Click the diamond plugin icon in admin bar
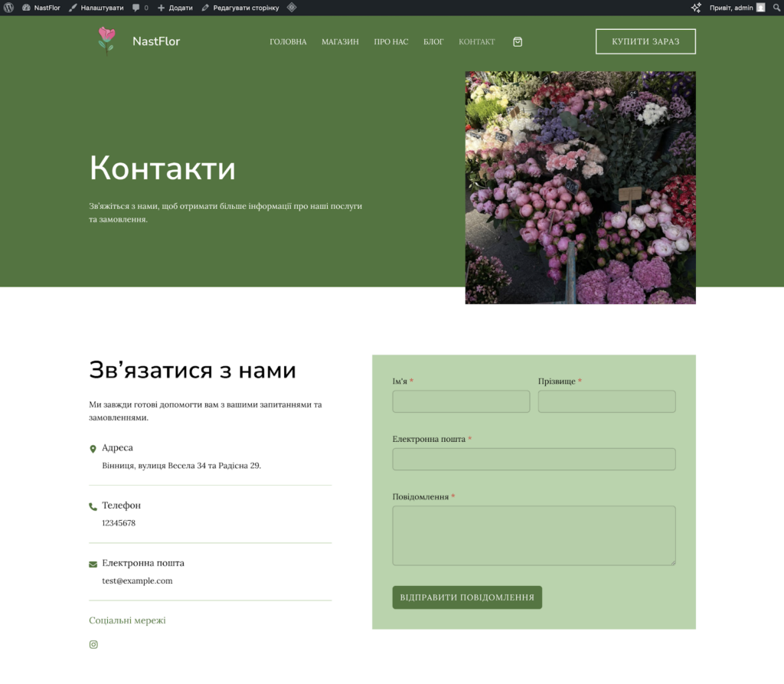The height and width of the screenshot is (684, 784). point(292,8)
